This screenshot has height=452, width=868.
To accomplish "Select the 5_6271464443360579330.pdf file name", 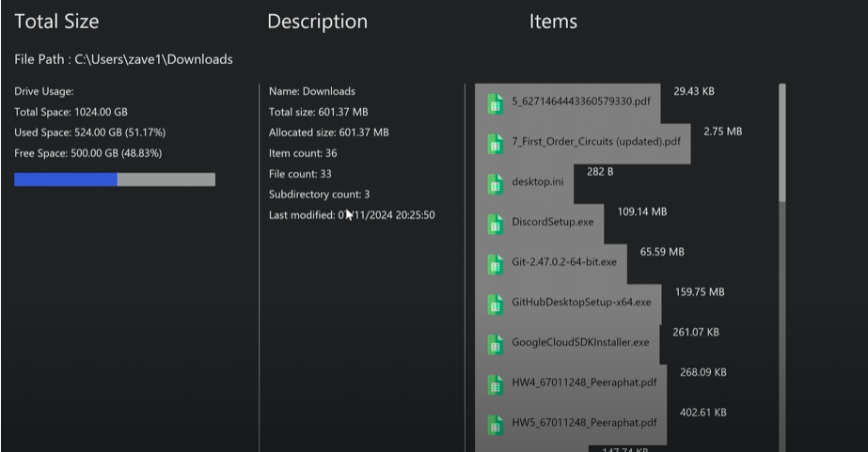I will 581,101.
